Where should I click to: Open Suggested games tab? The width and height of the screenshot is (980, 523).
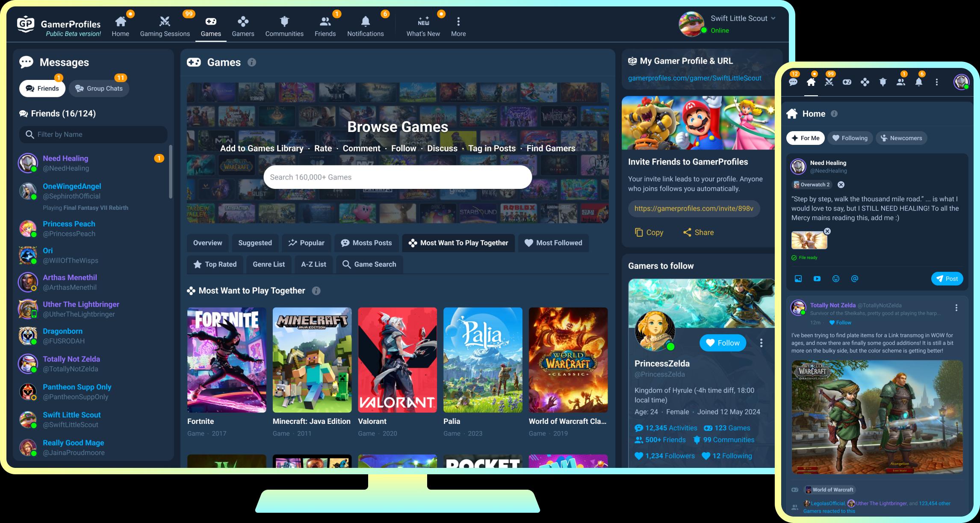[255, 243]
